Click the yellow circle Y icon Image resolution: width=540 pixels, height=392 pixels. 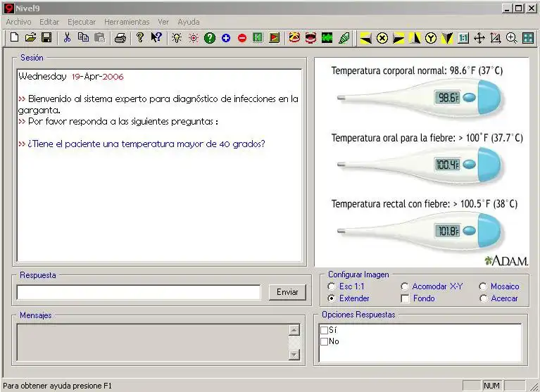(431, 38)
